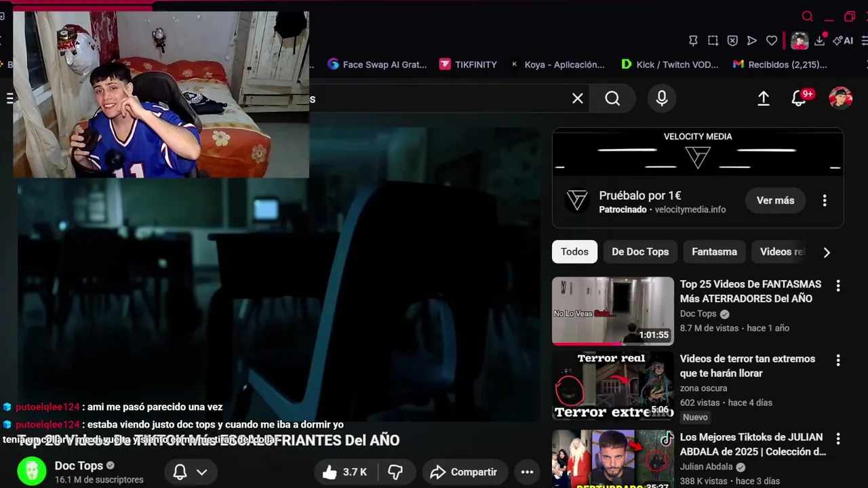Screen dimensions: 868x488
Task: Select the Todos filter chip
Action: point(574,251)
